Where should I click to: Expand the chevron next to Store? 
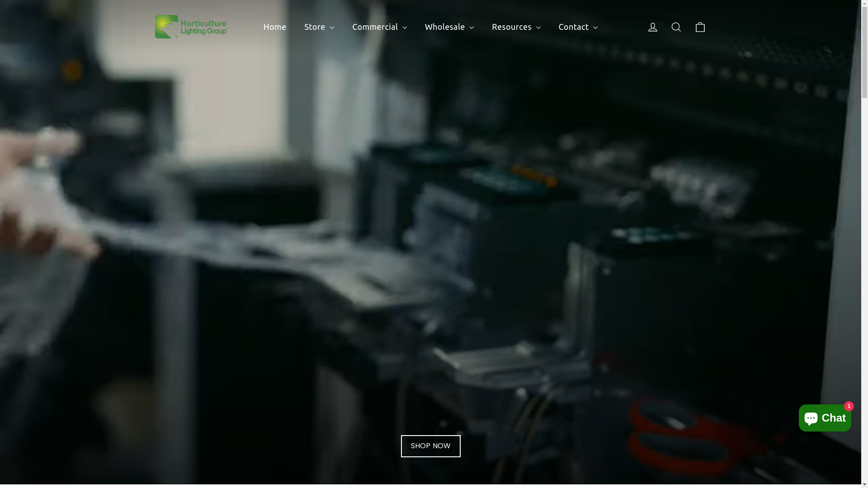click(332, 28)
